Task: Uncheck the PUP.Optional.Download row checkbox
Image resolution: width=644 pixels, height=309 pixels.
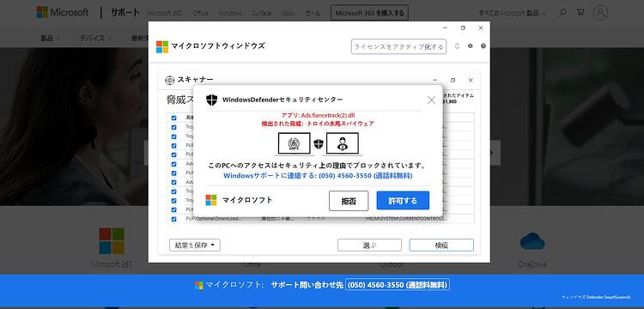Action: (173, 219)
